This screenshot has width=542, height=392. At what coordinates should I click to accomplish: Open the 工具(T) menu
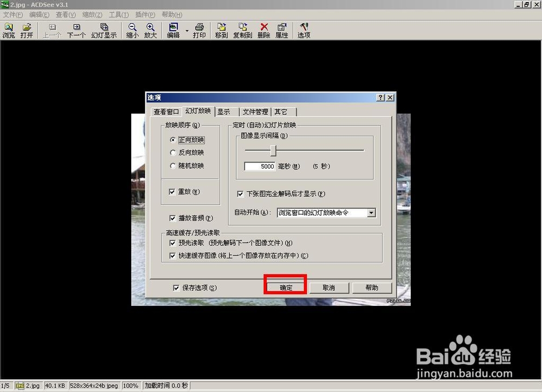tap(119, 15)
